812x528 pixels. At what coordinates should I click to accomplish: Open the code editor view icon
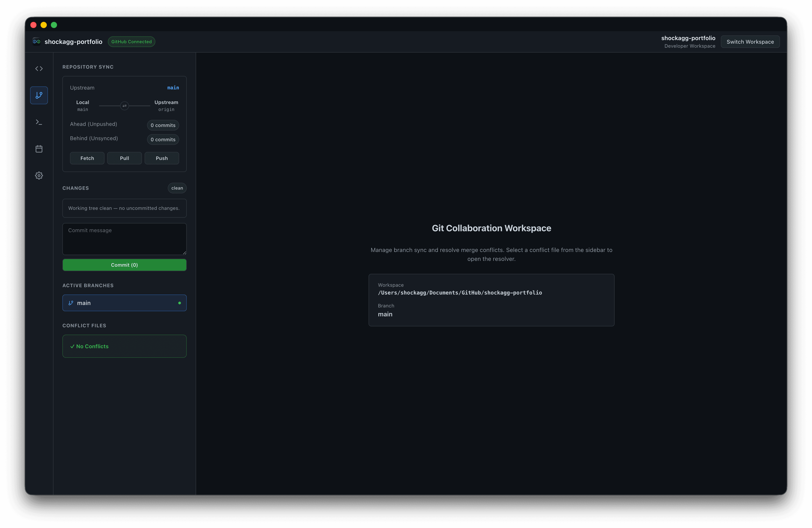(39, 69)
